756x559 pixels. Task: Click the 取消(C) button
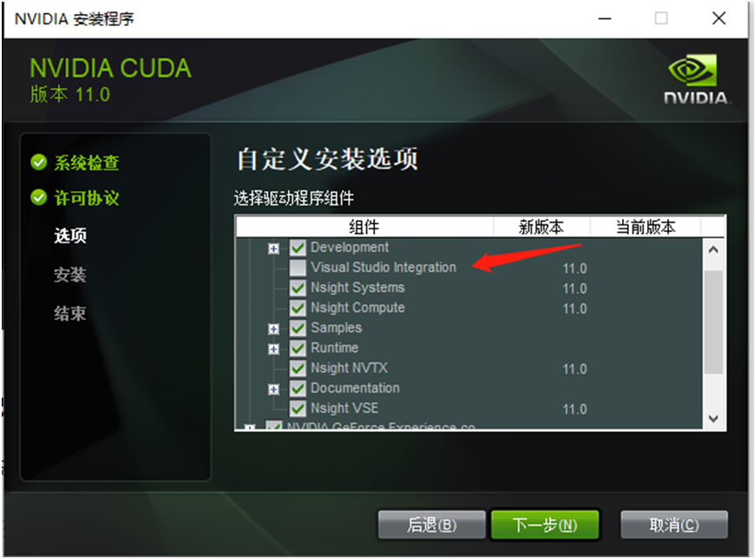pos(674,525)
